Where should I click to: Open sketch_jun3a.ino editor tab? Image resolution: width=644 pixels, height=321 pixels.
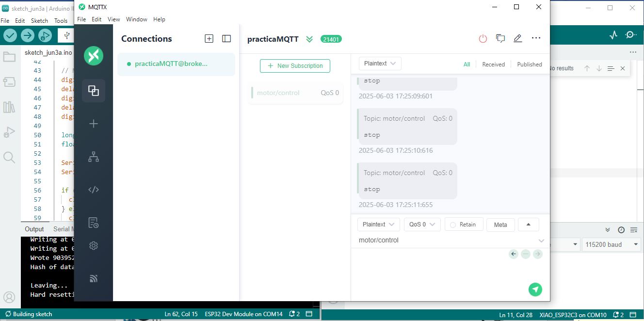click(48, 52)
